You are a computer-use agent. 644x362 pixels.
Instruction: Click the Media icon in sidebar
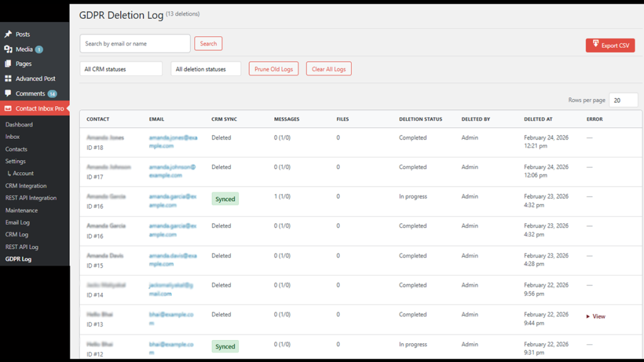(8, 49)
